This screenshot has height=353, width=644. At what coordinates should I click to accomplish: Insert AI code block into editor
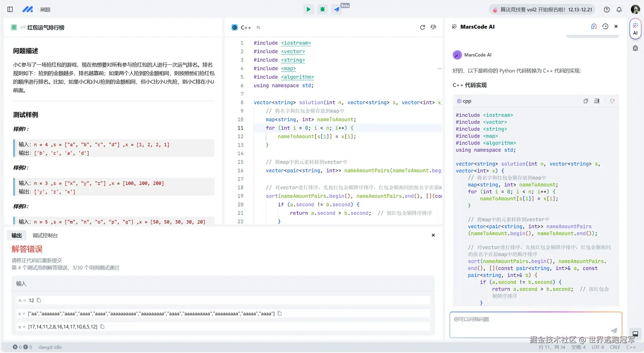tap(597, 101)
